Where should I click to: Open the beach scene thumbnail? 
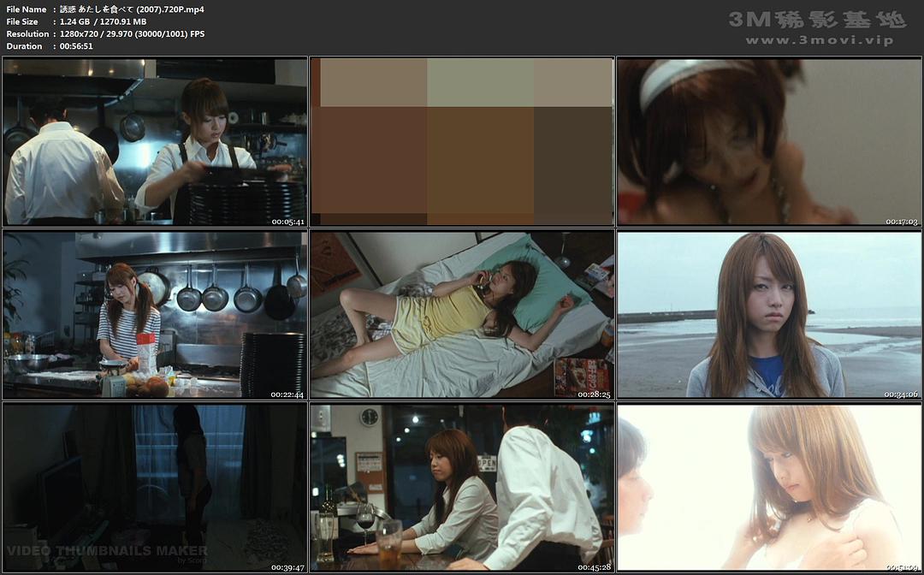coord(768,315)
